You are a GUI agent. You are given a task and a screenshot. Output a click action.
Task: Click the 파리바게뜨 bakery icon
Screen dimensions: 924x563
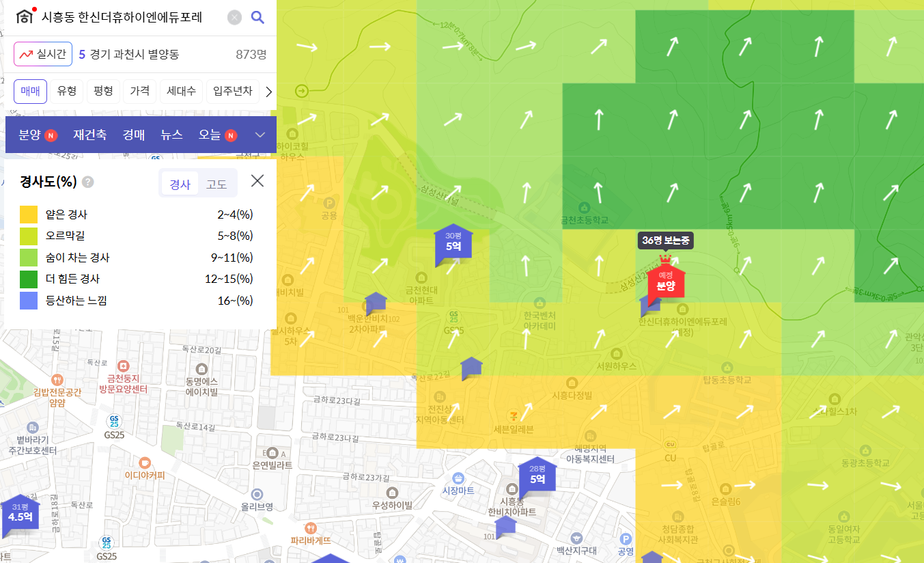[x=311, y=527]
